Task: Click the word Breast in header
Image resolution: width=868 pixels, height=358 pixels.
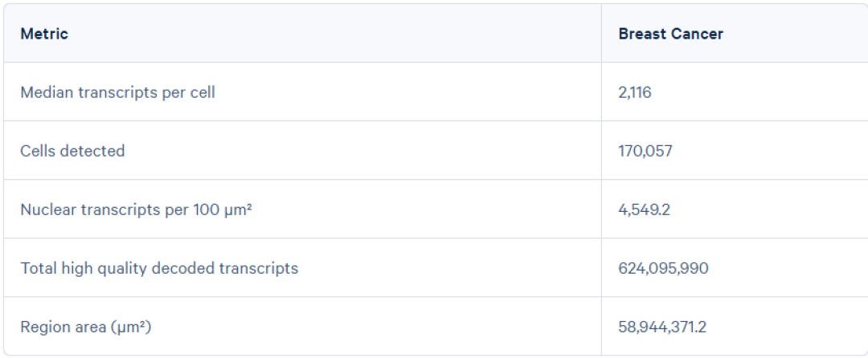Action: coord(642,34)
